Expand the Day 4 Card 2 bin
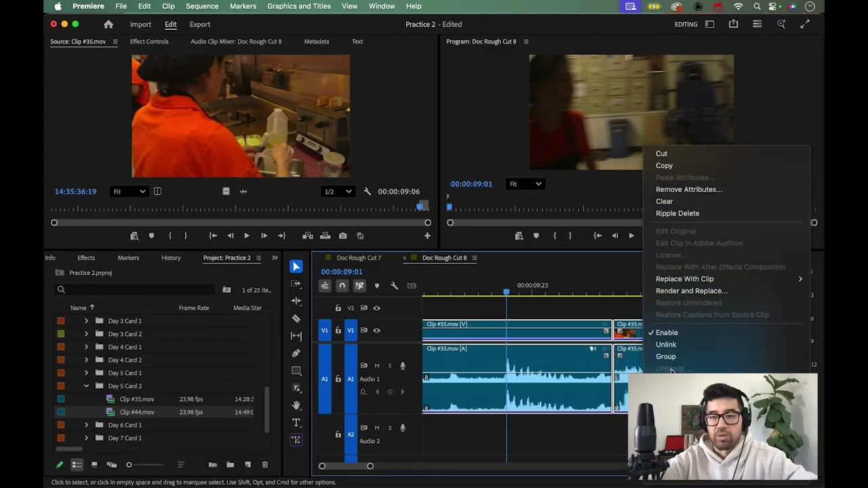 [86, 360]
